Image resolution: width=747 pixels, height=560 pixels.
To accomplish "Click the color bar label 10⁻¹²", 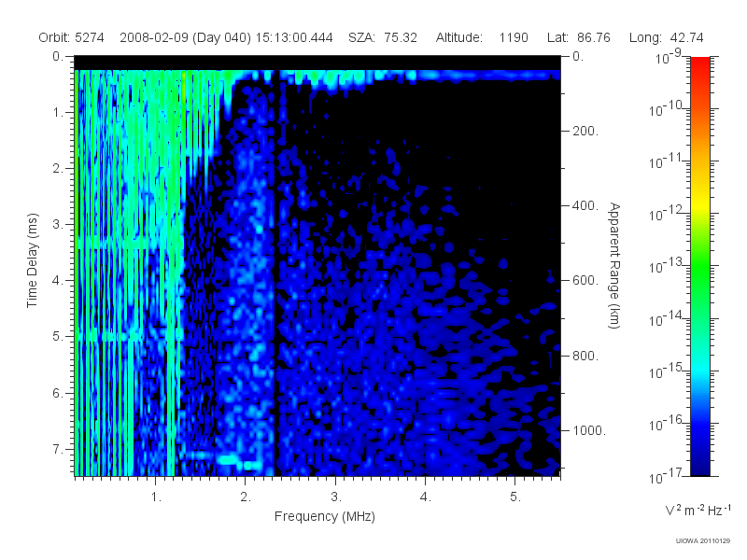I will pyautogui.click(x=666, y=214).
